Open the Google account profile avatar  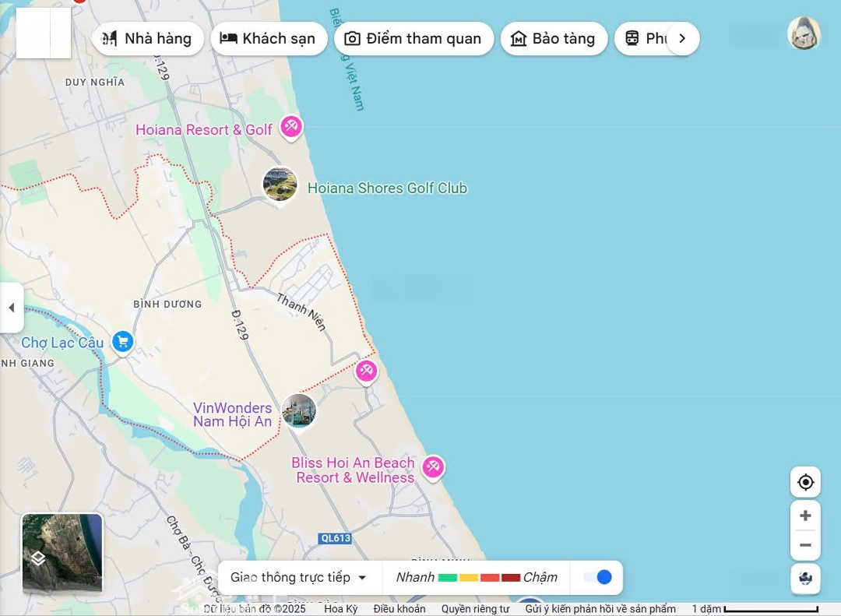pyautogui.click(x=804, y=34)
